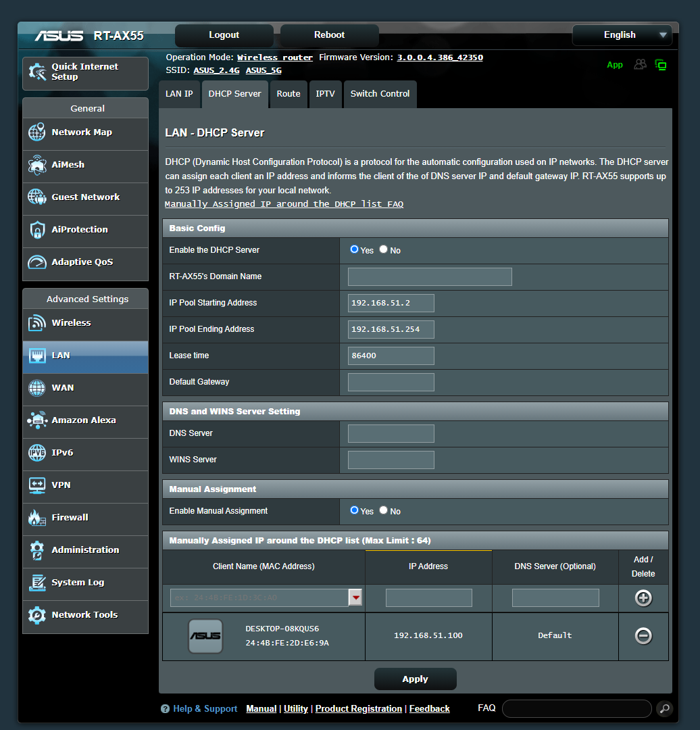Viewport: 700px width, 730px height.
Task: Delete the DESKTOP-08KQUS6 manual assignment entry
Action: coord(643,636)
